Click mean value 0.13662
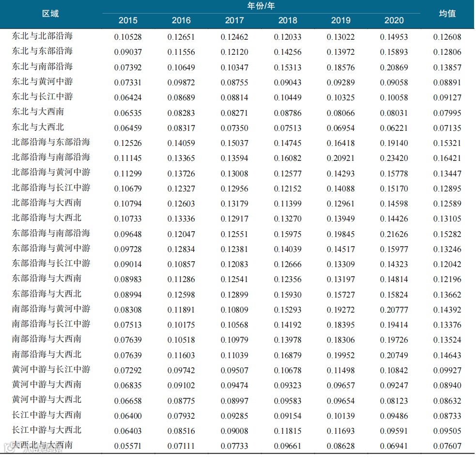476x457 pixels. click(x=447, y=295)
